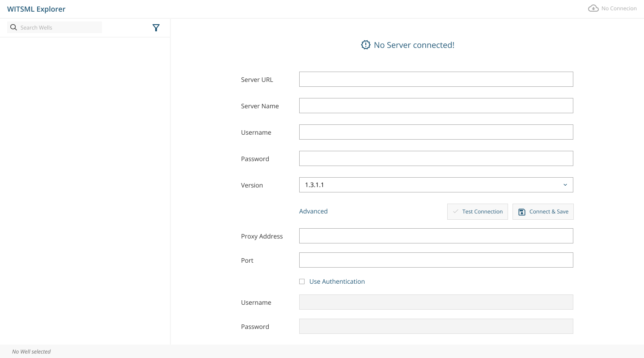The width and height of the screenshot is (644, 358).
Task: Click No Connection in the top bar
Action: (x=619, y=8)
